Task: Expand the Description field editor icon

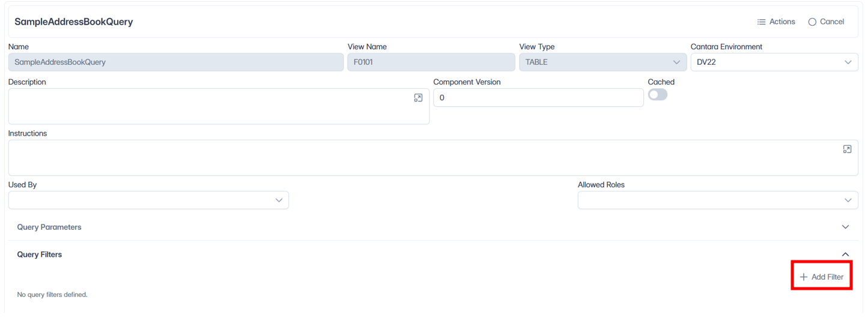Action: [418, 98]
